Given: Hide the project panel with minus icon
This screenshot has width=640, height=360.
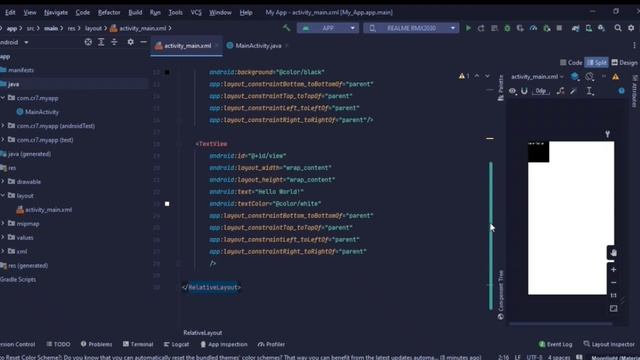Looking at the screenshot, I should (x=143, y=42).
